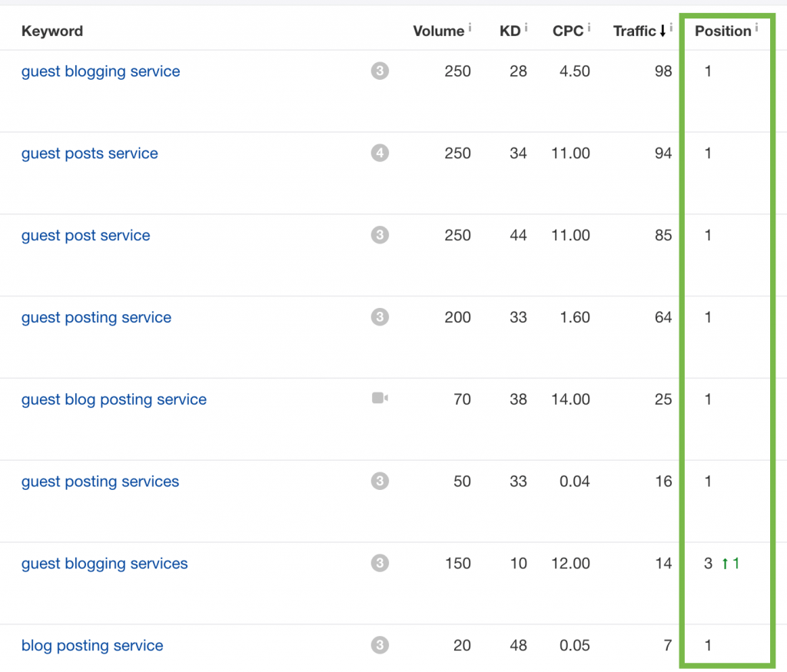
Task: Open SERP features badge for blog posting service
Action: (x=380, y=645)
